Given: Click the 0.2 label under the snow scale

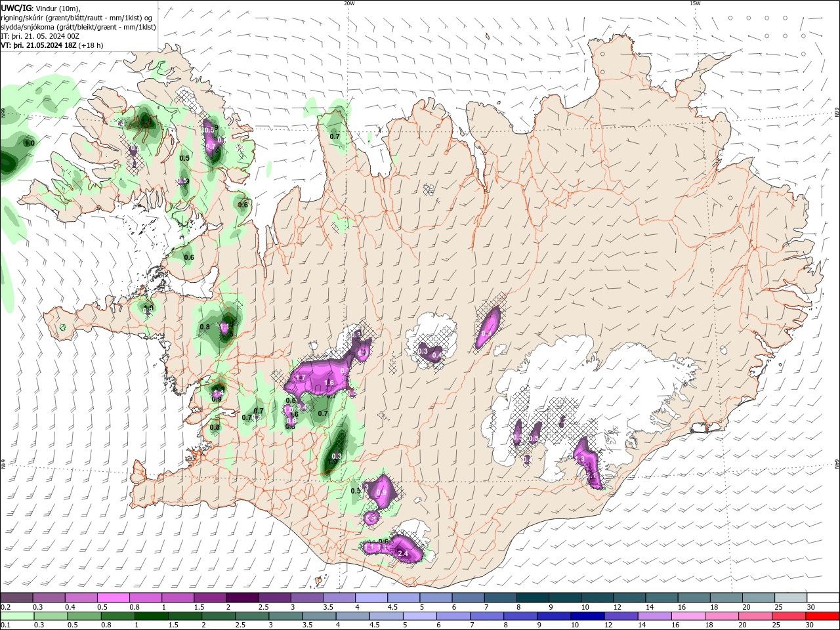Looking at the screenshot, I should [x=5, y=607].
